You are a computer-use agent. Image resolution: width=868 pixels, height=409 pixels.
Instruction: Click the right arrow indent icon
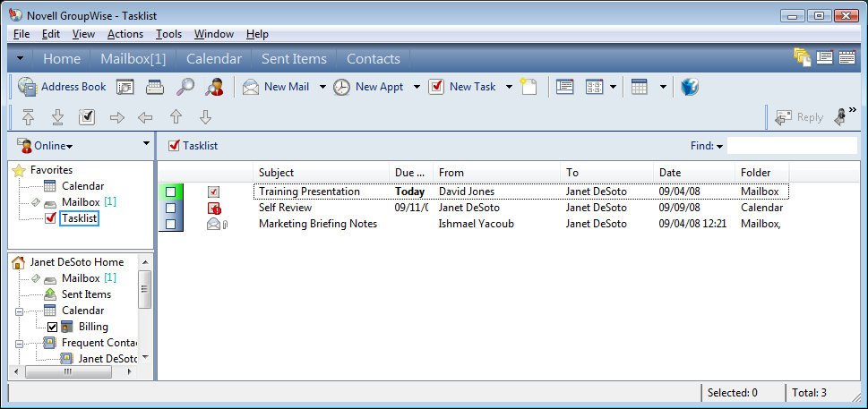[116, 117]
